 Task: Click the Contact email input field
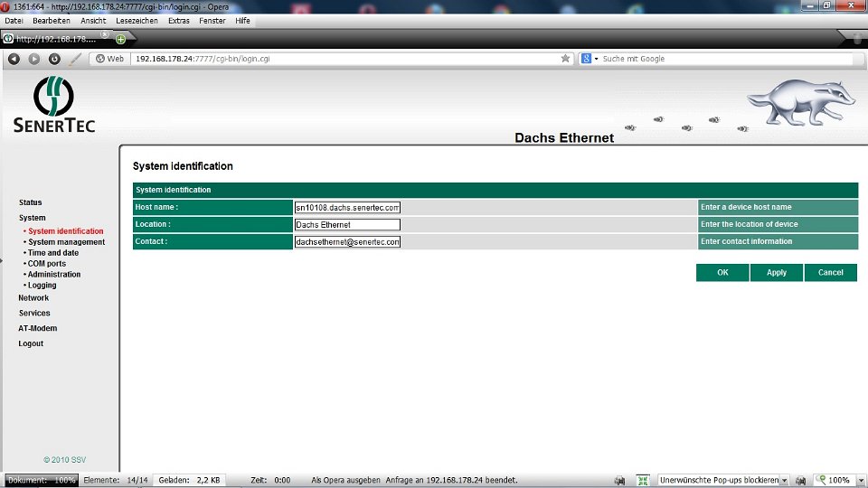click(347, 242)
